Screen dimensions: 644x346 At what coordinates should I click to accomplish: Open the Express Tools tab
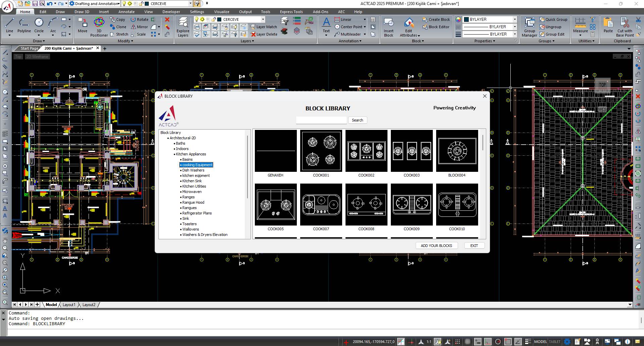(x=291, y=12)
